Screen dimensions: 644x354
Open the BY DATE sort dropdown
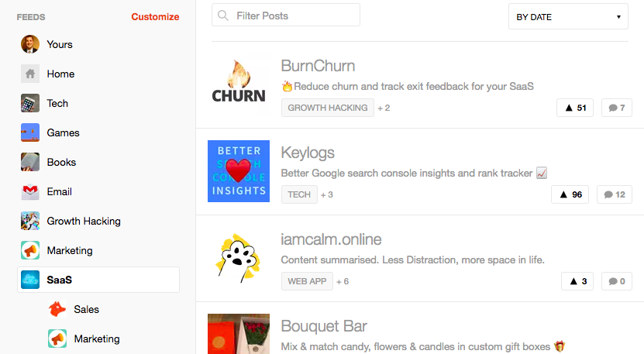click(568, 16)
